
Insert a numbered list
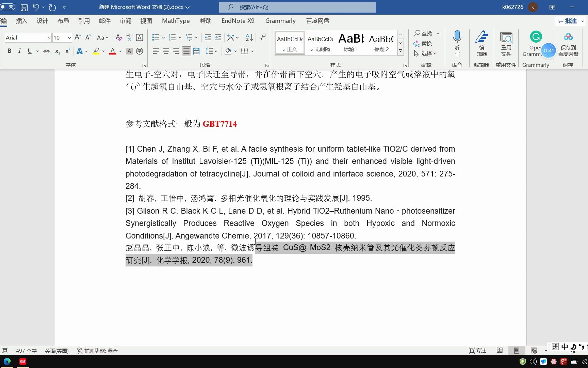click(173, 37)
